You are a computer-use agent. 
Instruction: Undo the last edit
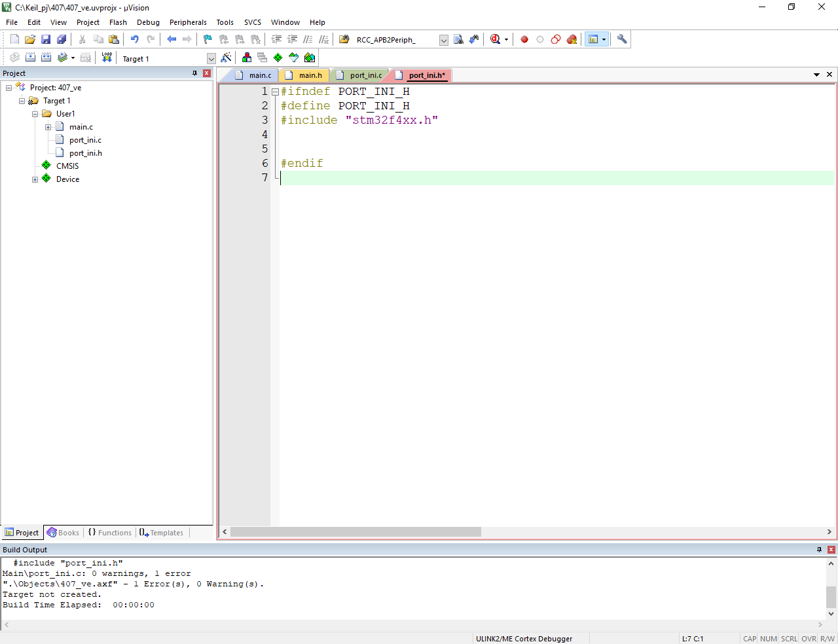[x=135, y=39]
